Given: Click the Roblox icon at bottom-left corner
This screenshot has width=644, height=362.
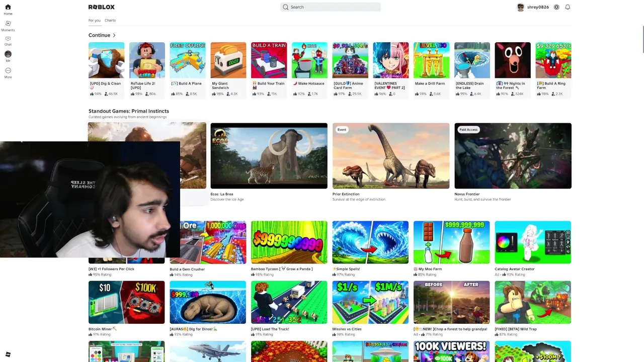Looking at the screenshot, I should (8, 354).
